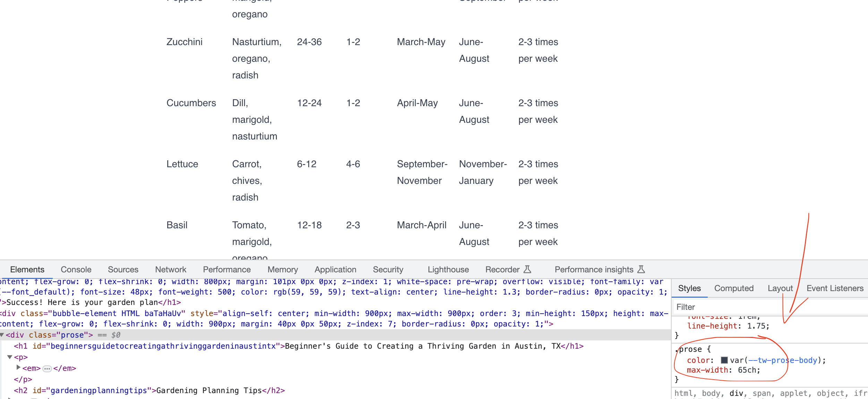Select the Application tab
This screenshot has width=868, height=399.
pyautogui.click(x=335, y=270)
